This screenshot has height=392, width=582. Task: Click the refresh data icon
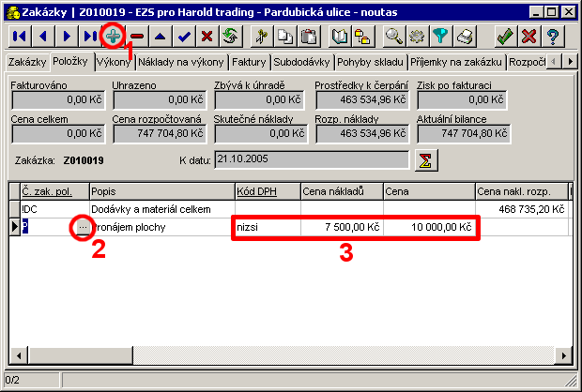coord(229,37)
